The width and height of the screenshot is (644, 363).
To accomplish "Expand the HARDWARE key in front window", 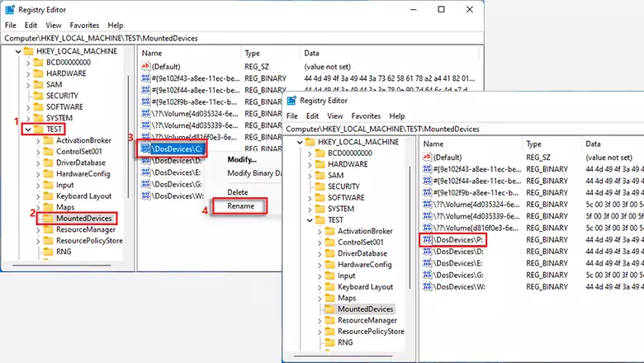I will click(x=310, y=164).
